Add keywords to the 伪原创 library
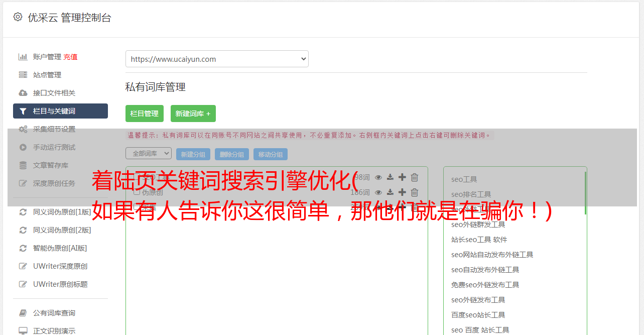Image resolution: width=644 pixels, height=335 pixels. point(402,192)
